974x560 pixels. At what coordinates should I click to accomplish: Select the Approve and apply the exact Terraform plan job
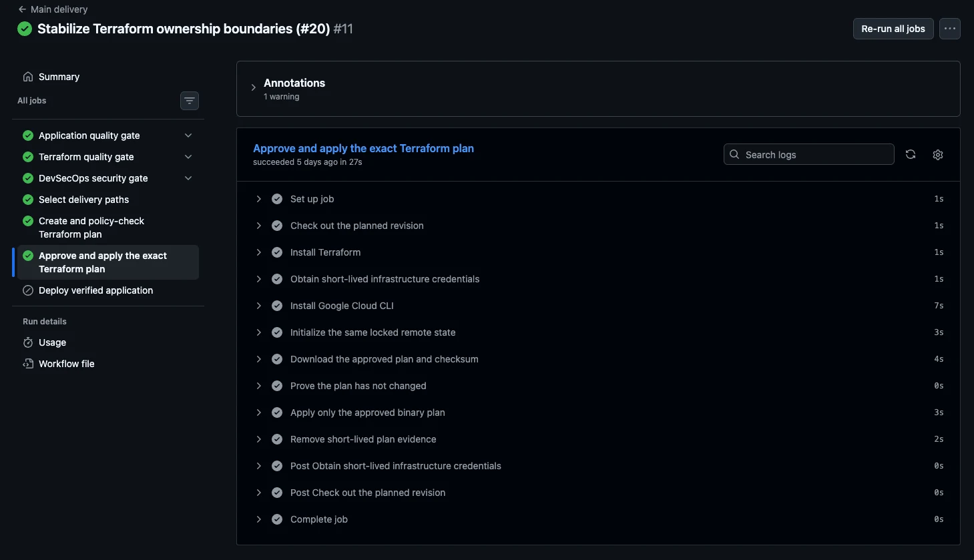pyautogui.click(x=108, y=262)
